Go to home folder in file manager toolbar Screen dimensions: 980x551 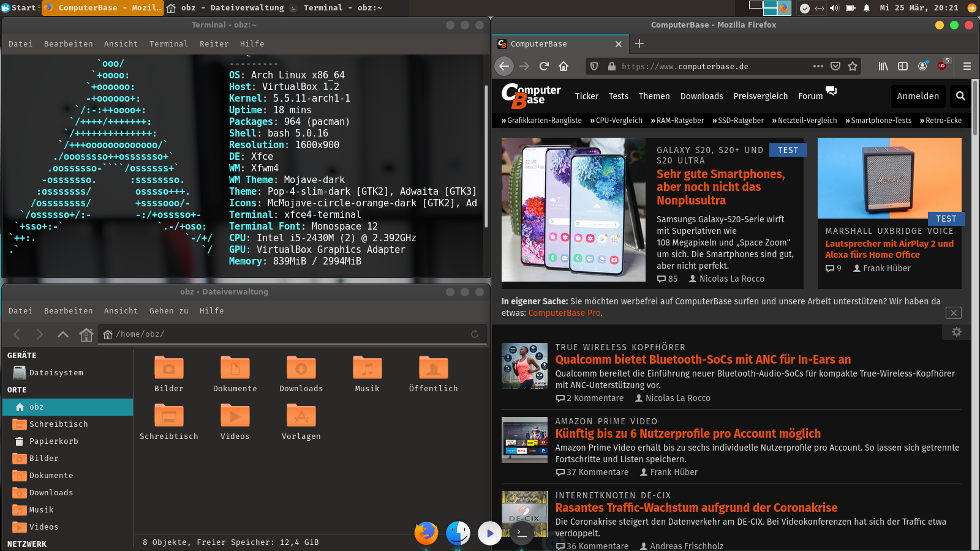click(86, 334)
